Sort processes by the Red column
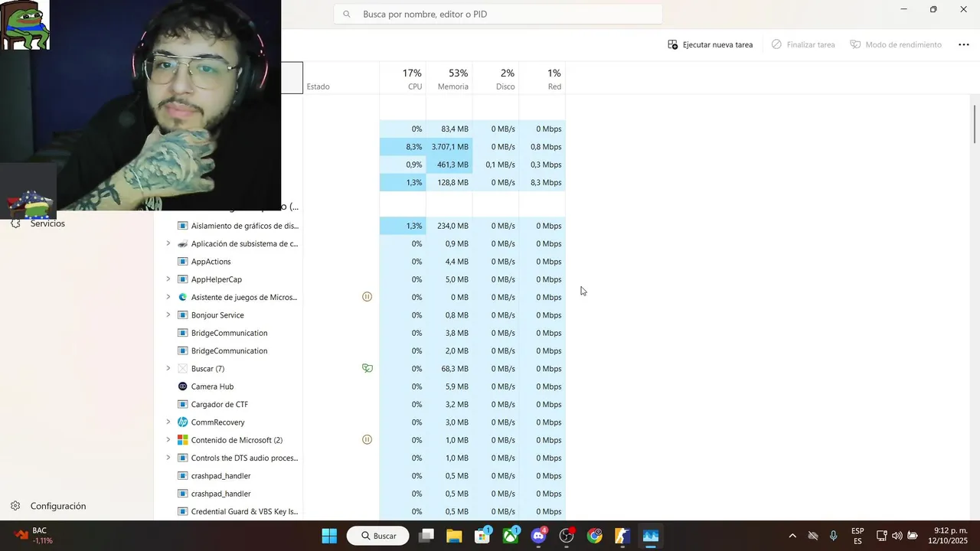Screen dimensions: 980x551 [x=542, y=78]
